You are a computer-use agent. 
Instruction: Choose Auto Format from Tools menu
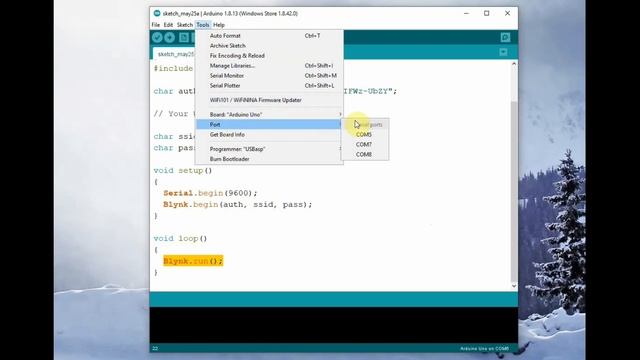[x=269, y=36]
